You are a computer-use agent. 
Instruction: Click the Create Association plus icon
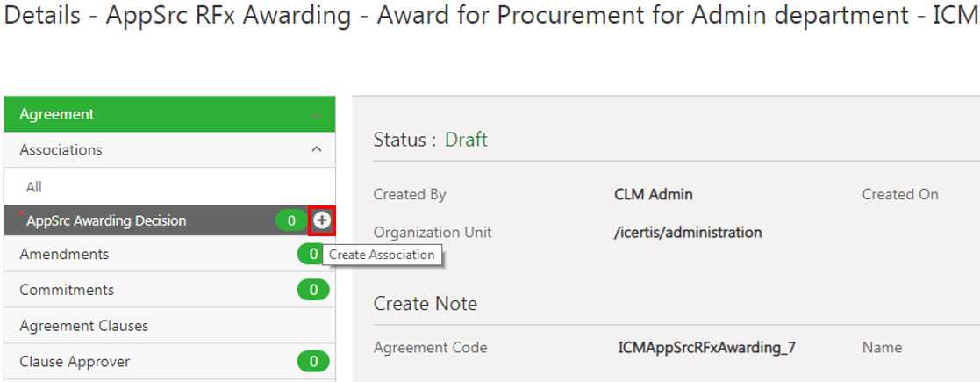point(322,220)
